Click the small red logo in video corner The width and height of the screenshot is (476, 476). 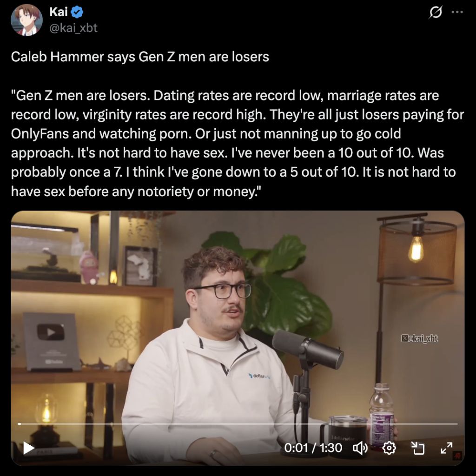(457, 456)
